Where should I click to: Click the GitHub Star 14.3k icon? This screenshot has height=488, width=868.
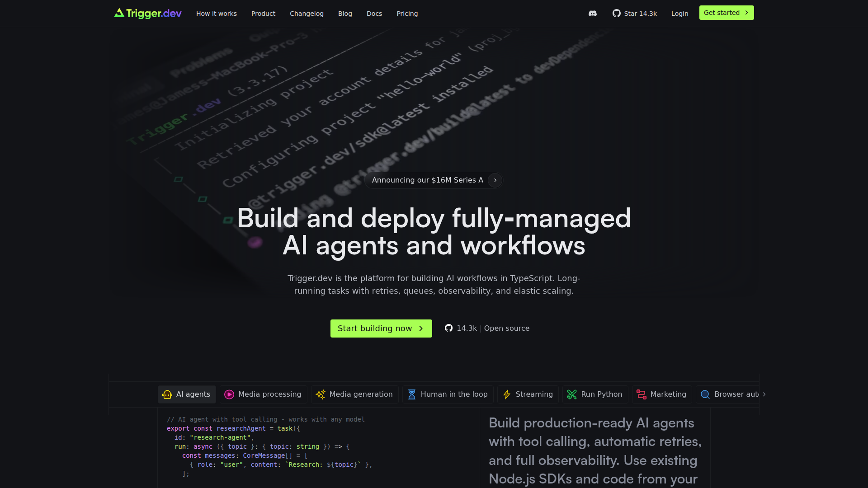click(x=617, y=14)
